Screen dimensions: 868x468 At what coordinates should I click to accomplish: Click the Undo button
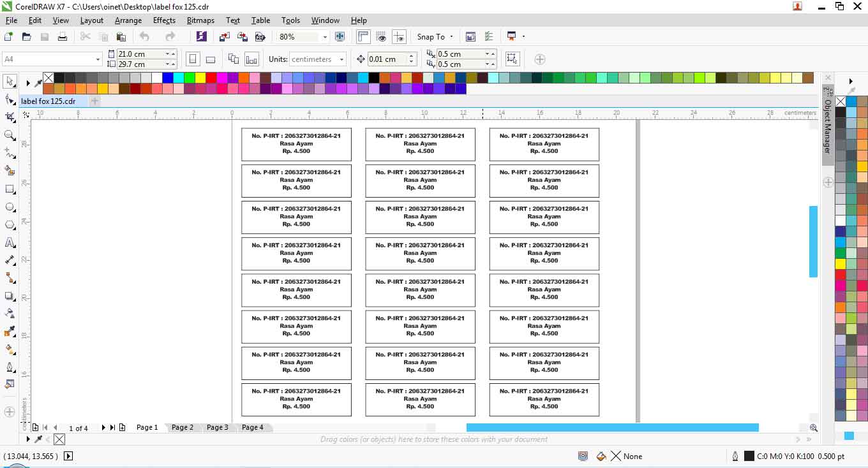[x=143, y=36]
